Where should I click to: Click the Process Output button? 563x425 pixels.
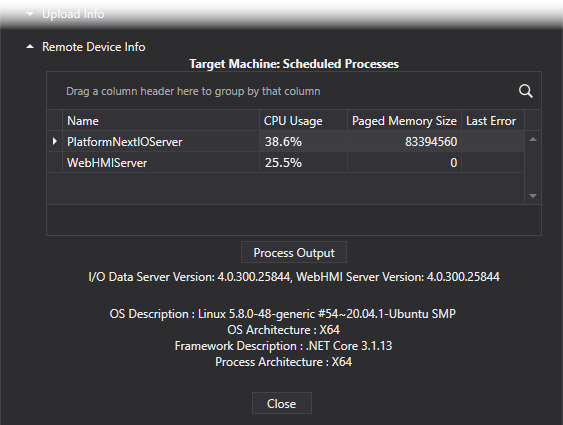coord(294,252)
